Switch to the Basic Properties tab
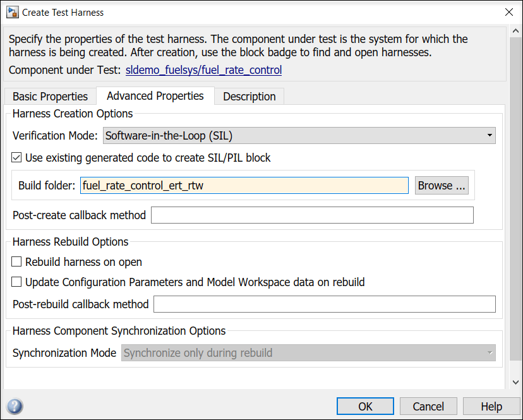Viewport: 523px width, 420px height. 50,97
